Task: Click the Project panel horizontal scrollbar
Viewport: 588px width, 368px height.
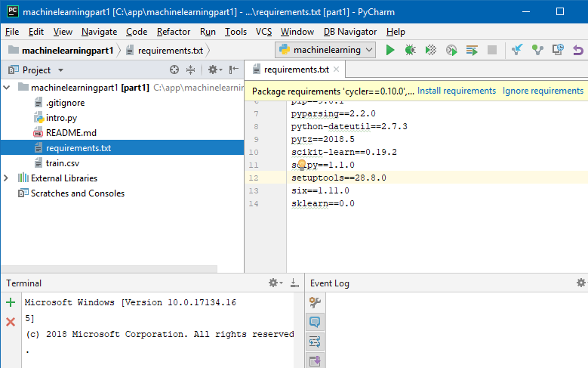Action: (x=109, y=269)
